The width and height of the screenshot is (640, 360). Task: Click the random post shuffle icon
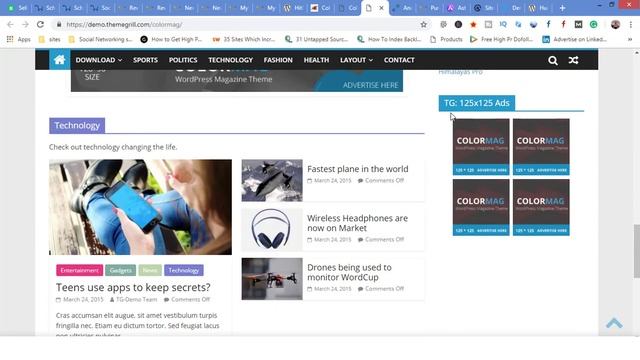(x=573, y=60)
